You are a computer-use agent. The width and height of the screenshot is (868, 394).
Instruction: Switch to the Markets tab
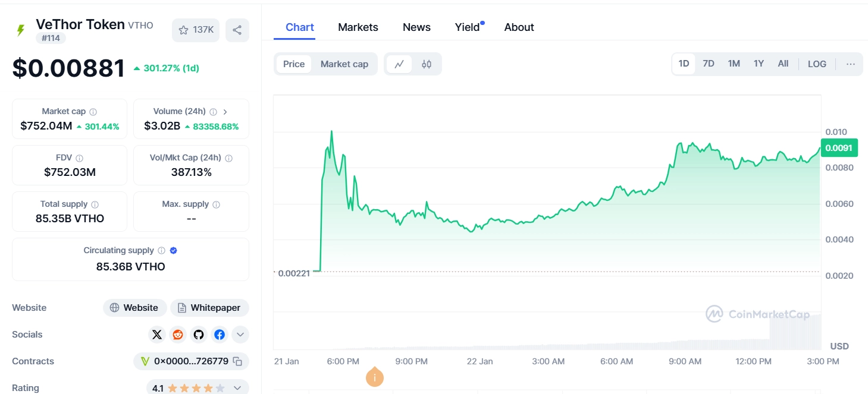click(358, 27)
